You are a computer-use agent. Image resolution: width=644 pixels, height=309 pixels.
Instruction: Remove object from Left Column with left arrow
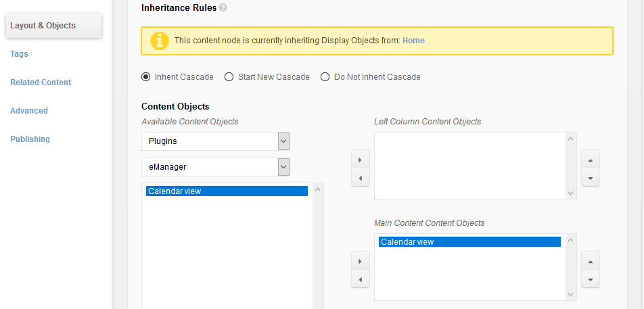(x=360, y=178)
